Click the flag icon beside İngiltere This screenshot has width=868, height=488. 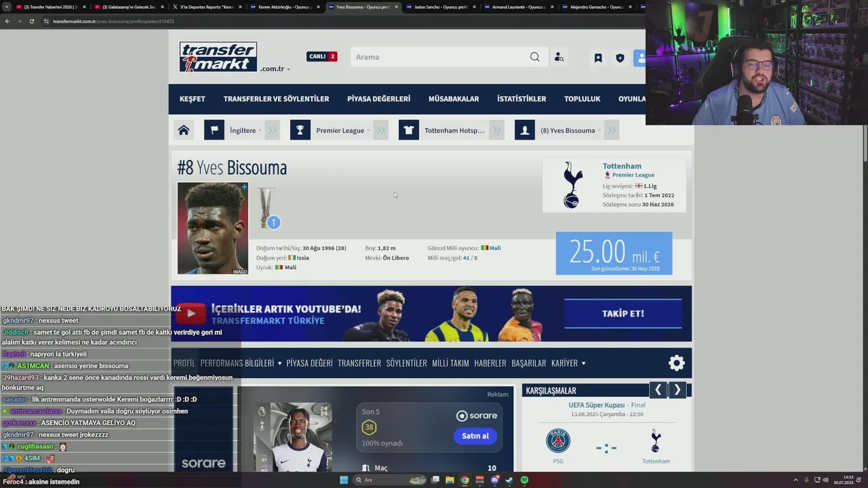tap(214, 130)
